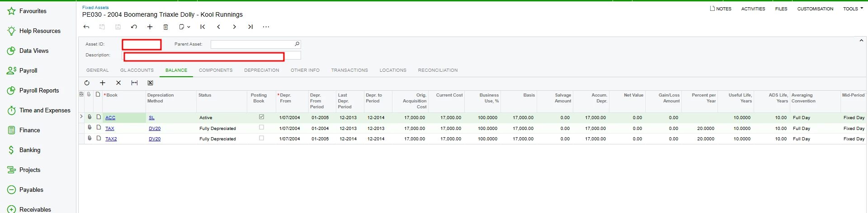Screen dimensions: 868x213
Task: Open DV20 method link in TAX2 row
Action: pos(155,139)
